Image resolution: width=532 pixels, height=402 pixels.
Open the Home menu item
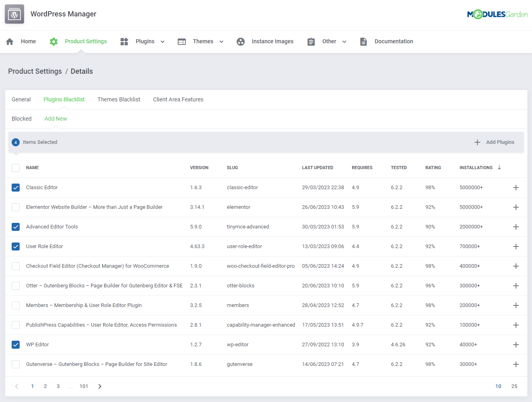28,41
